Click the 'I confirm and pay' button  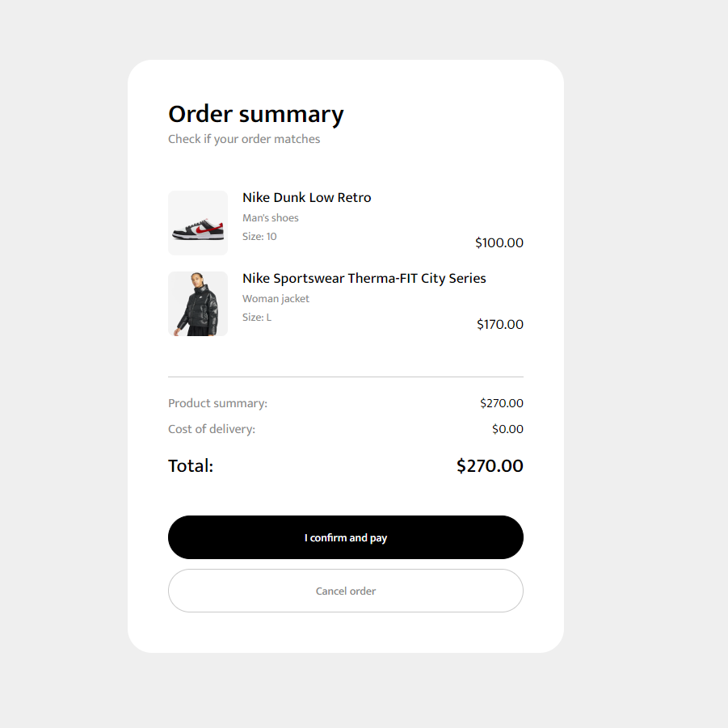tap(345, 537)
